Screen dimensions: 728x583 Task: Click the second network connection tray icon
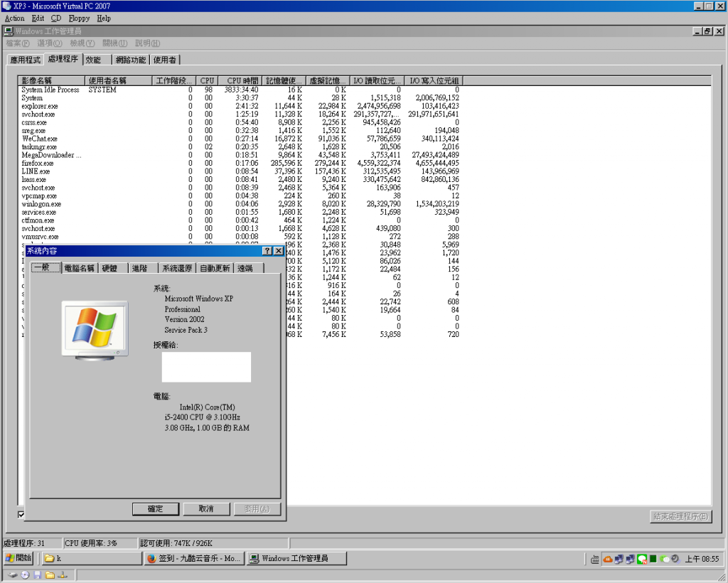tap(630, 559)
